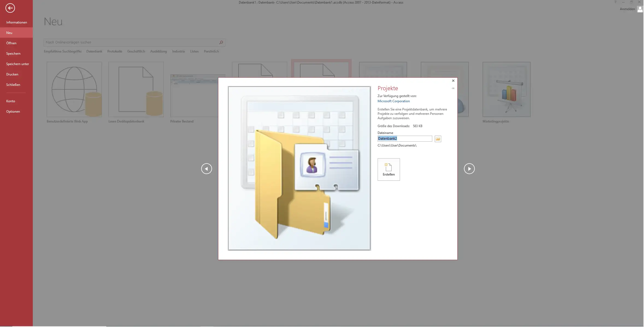Click Drucken in the backstage menu
This screenshot has height=327, width=644.
[12, 74]
